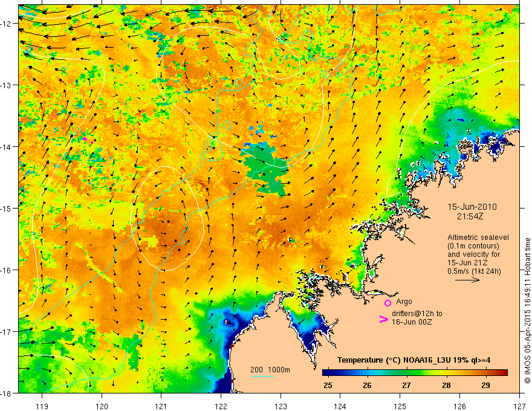Click the "16-Jun 00Z" legend text

click(412, 322)
